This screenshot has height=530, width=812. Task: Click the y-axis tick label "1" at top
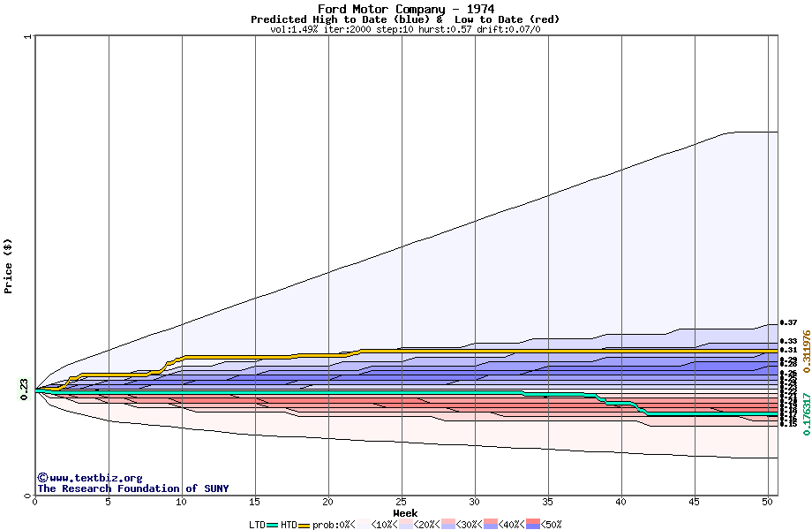coord(28,36)
